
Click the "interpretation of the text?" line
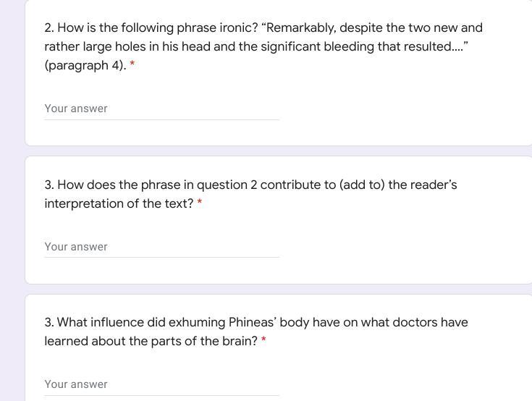(119, 203)
